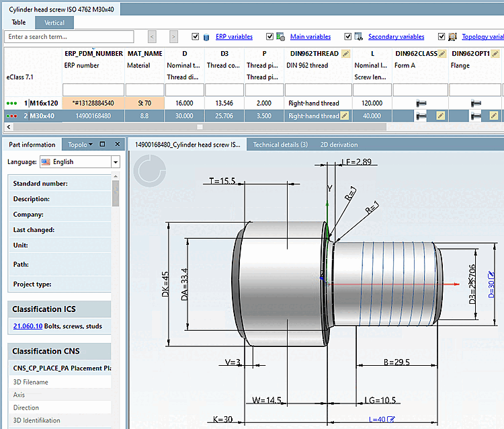Uncheck the Main variables checkbox
The height and width of the screenshot is (429, 504).
pyautogui.click(x=270, y=36)
